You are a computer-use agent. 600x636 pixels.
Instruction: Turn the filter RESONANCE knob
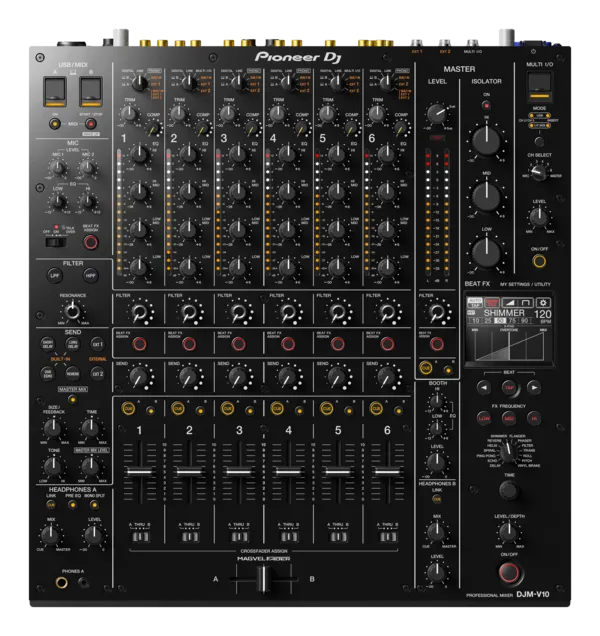click(x=73, y=312)
